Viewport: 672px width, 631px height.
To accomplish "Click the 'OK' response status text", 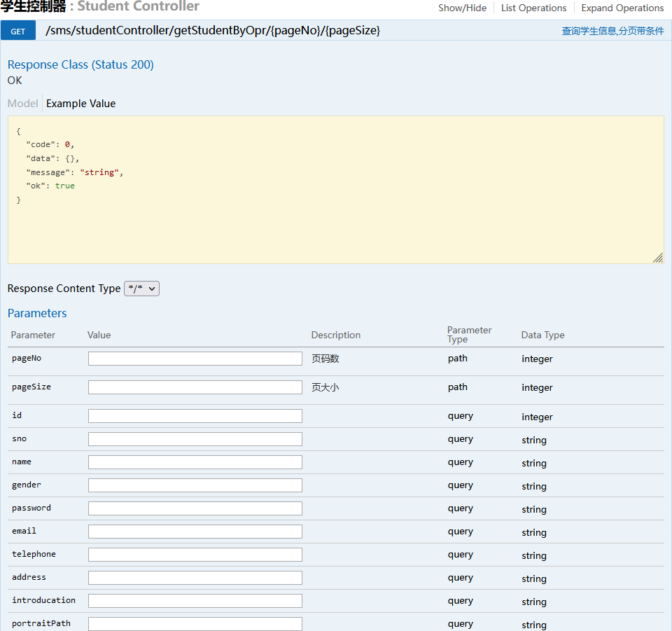I will [15, 81].
